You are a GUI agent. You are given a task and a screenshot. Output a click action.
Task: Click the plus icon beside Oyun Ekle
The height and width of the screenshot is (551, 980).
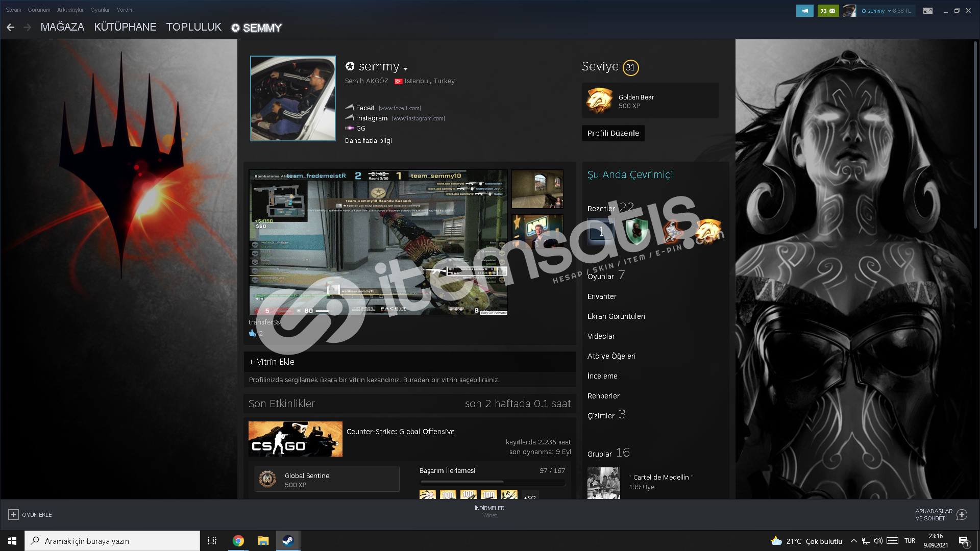(13, 515)
